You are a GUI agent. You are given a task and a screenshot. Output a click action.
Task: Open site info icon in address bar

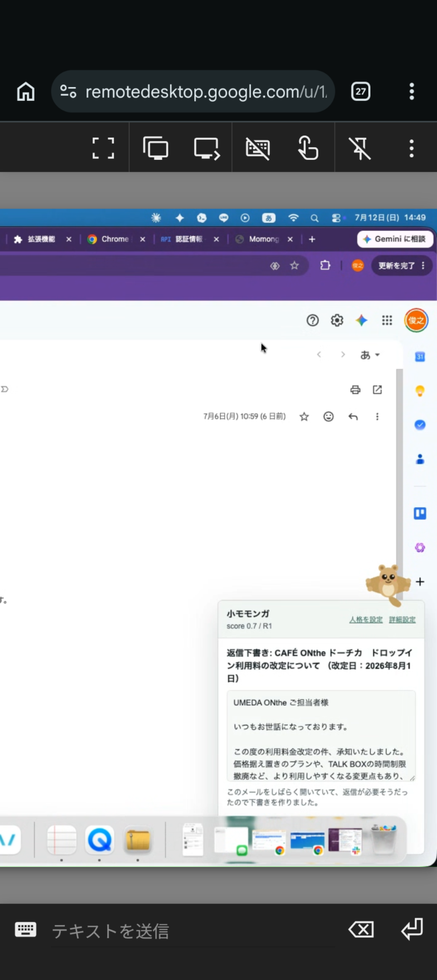coord(68,91)
